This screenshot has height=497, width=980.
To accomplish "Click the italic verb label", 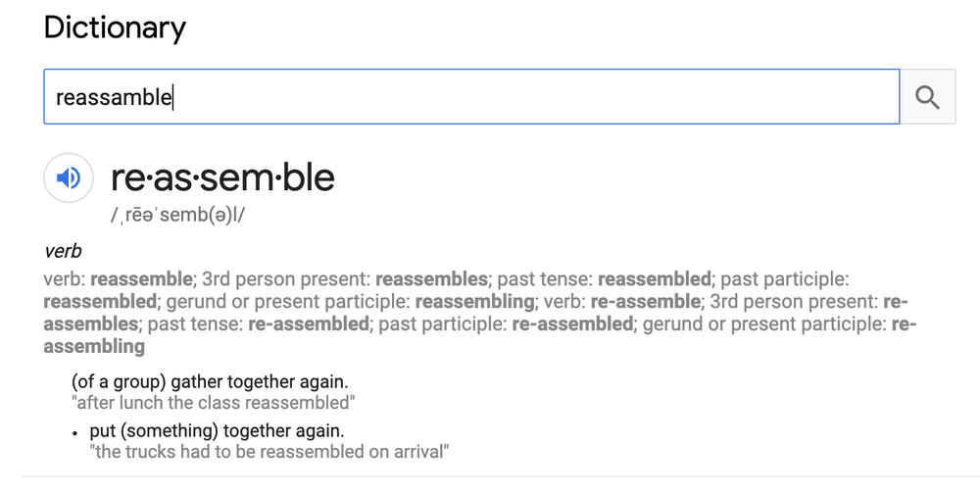I will tap(63, 251).
